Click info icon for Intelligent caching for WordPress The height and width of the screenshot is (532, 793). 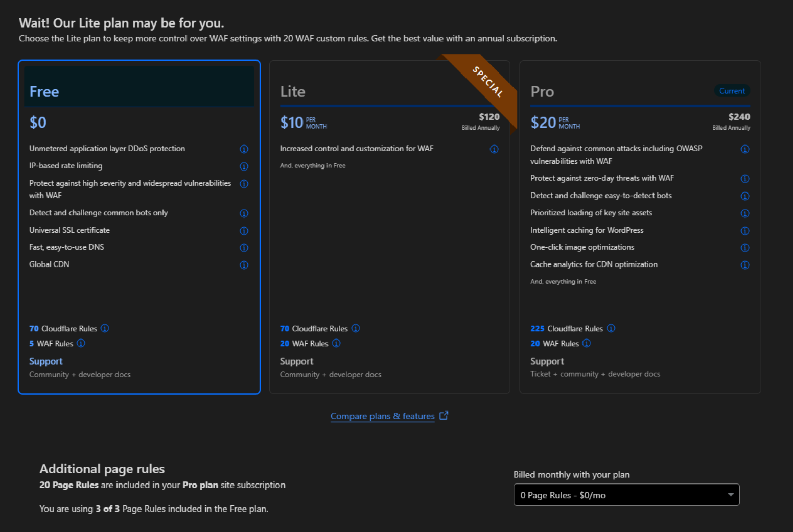pyautogui.click(x=745, y=231)
